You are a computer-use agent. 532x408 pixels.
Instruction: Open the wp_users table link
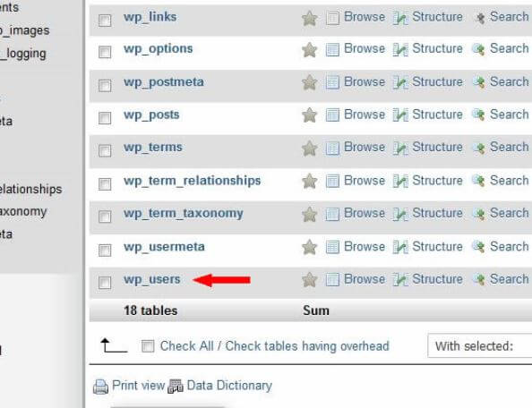(151, 279)
